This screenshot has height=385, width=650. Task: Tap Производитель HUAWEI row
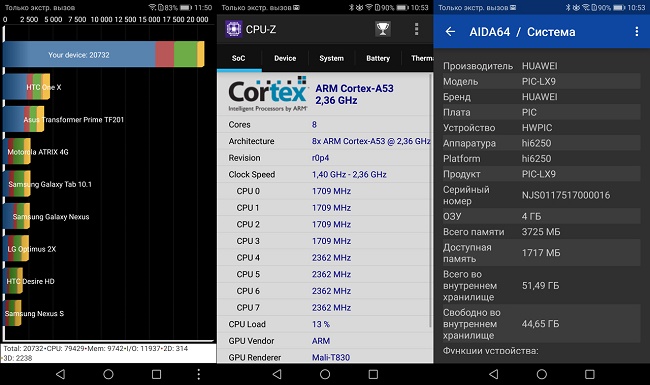click(x=541, y=66)
